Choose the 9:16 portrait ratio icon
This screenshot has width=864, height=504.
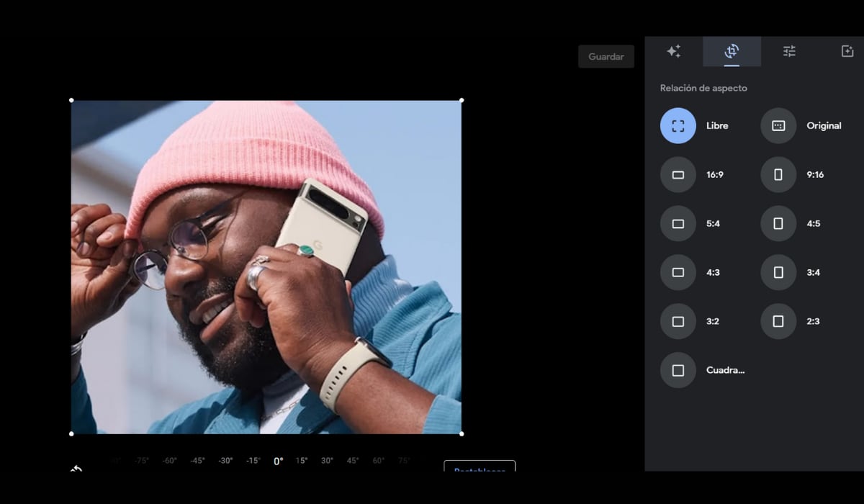click(x=778, y=175)
